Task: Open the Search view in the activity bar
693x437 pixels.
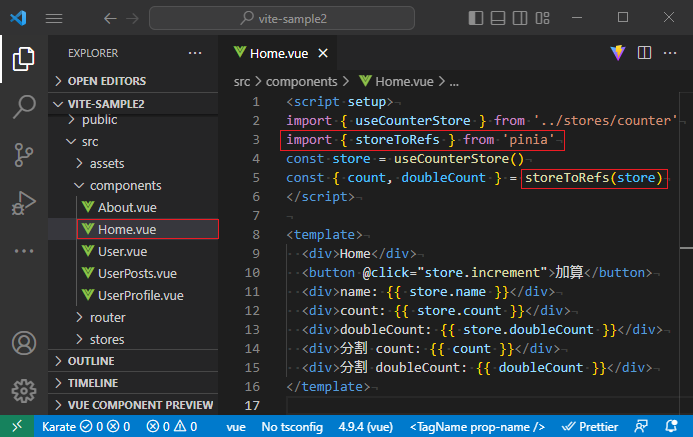Action: point(23,106)
